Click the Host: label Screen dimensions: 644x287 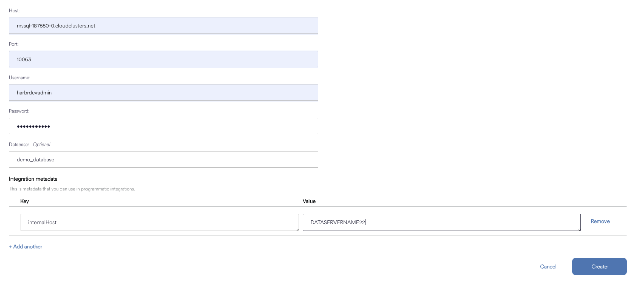pos(15,11)
